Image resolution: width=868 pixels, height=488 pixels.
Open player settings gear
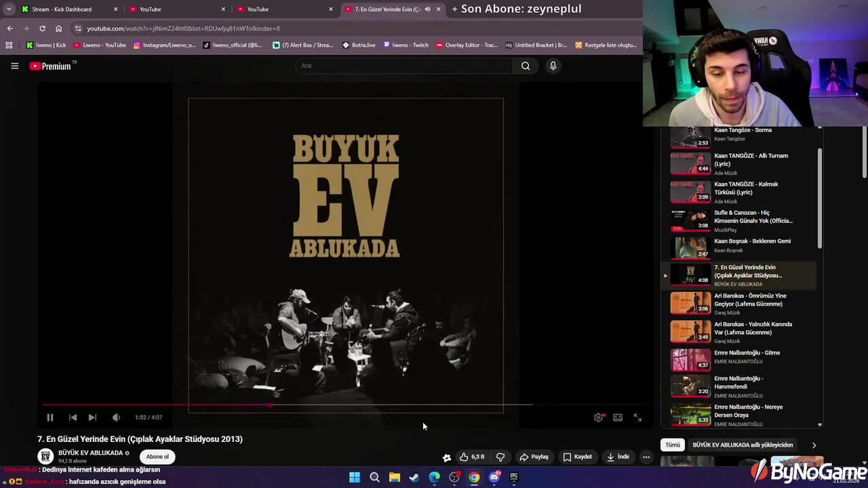(598, 418)
